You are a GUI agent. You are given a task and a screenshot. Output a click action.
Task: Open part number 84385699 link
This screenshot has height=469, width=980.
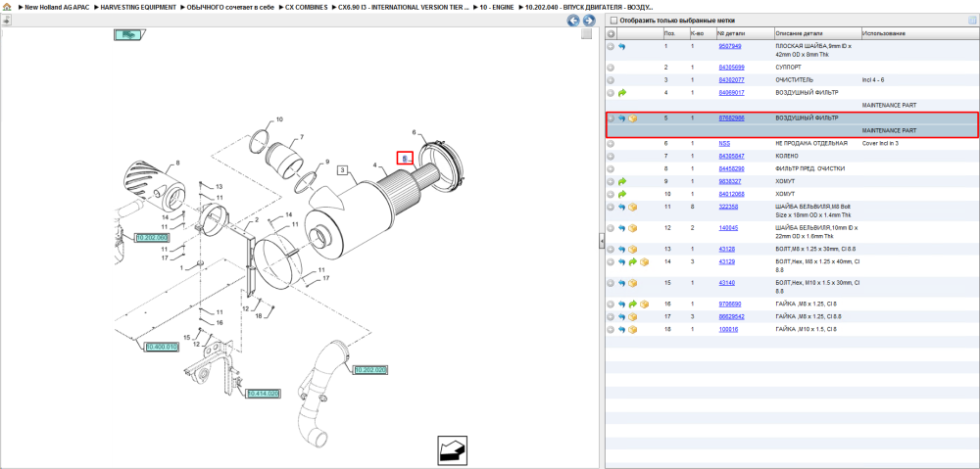(x=731, y=68)
